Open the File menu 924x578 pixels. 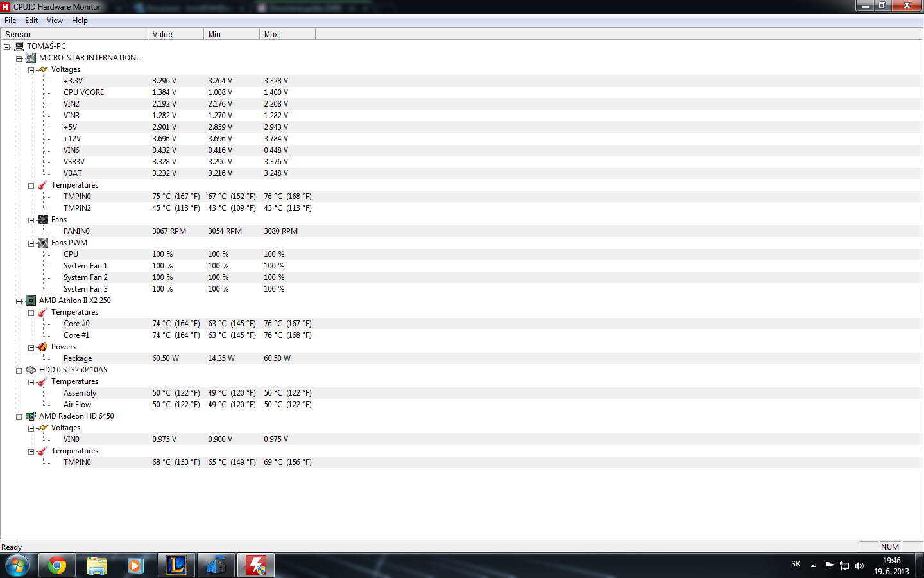click(10, 21)
